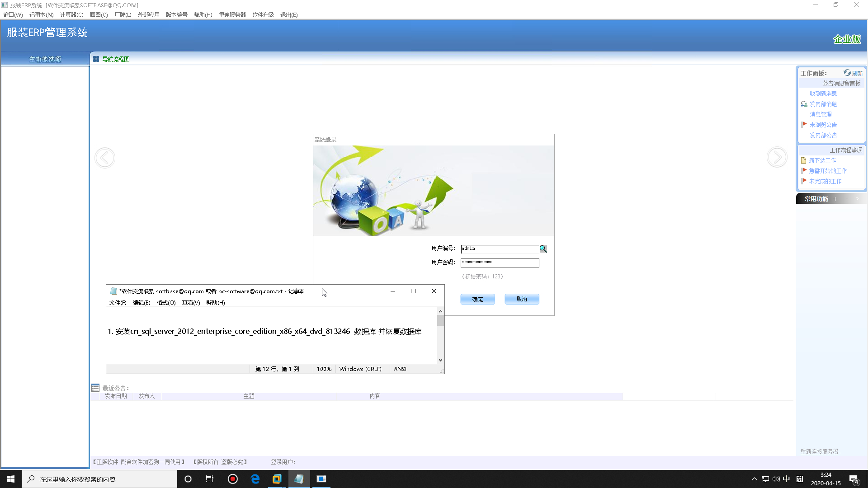This screenshot has width=868, height=488.
Task: Open Windows notification center icon
Action: [x=854, y=479]
